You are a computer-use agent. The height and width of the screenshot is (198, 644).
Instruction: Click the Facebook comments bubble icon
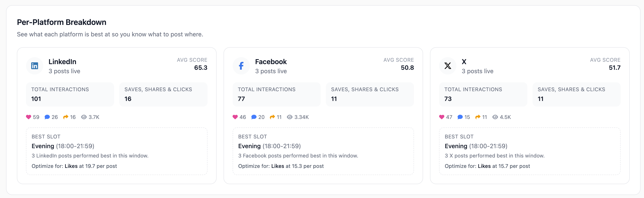(254, 117)
